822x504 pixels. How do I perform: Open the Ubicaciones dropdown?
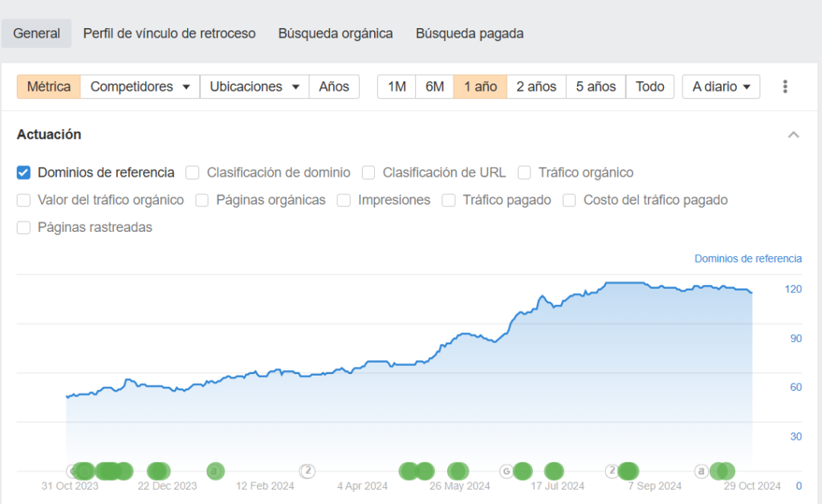click(x=254, y=87)
